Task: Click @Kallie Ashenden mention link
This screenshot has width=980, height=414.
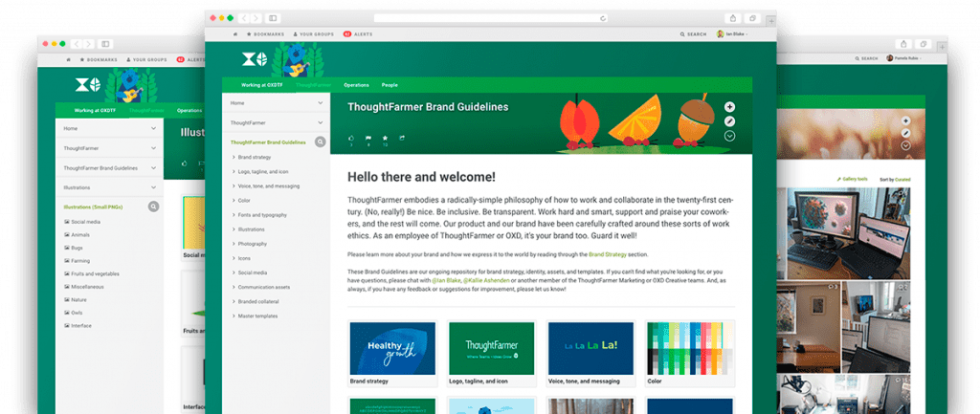Action: click(x=486, y=281)
